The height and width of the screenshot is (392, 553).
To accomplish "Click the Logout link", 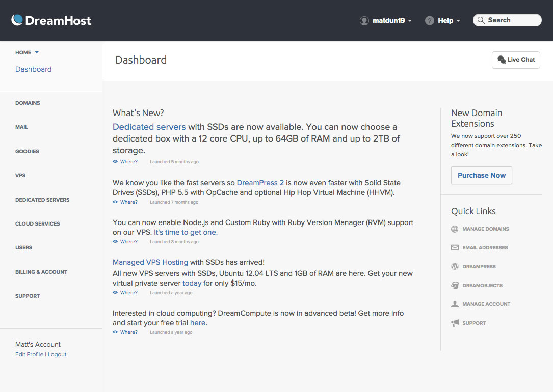I will coord(57,355).
